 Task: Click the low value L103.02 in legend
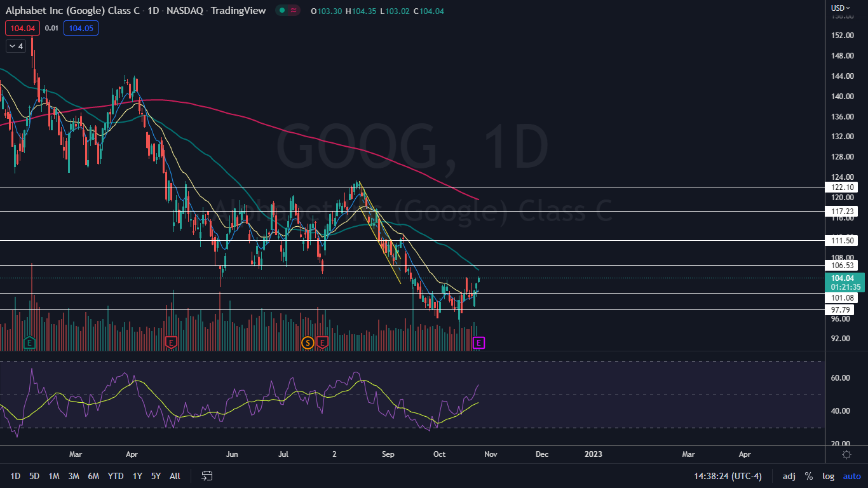coord(395,11)
